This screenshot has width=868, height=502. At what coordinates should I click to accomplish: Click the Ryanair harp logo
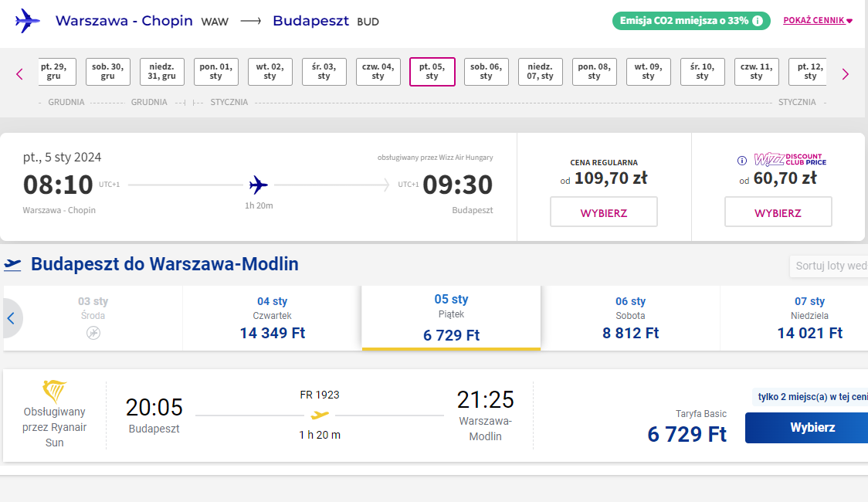[54, 392]
